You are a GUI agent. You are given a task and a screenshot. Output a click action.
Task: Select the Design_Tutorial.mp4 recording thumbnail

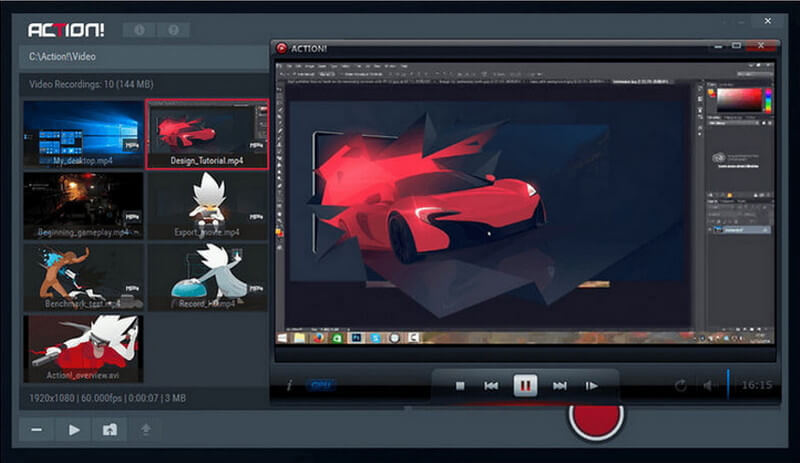pyautogui.click(x=207, y=134)
